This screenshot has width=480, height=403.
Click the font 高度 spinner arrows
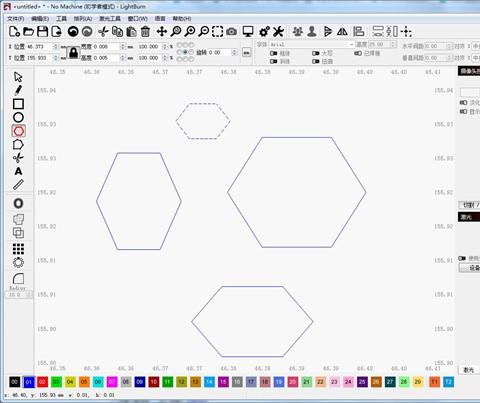coord(393,44)
